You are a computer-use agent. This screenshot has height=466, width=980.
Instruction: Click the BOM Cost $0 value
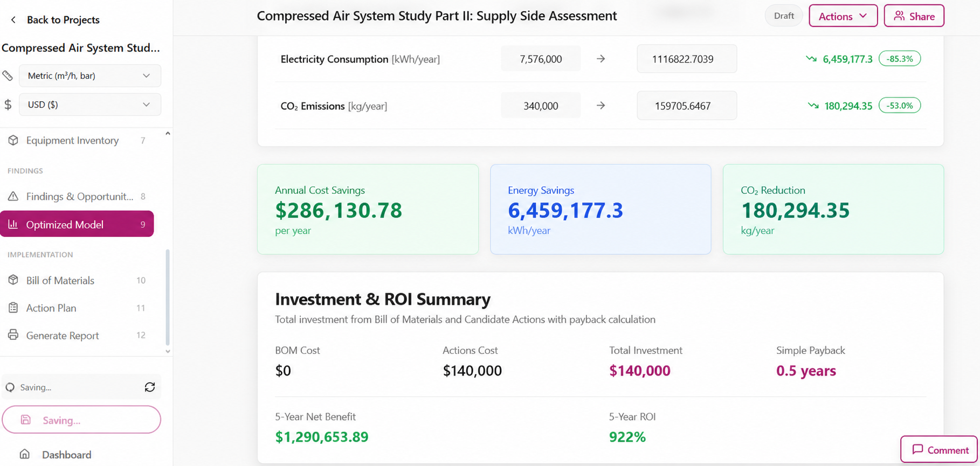(x=283, y=371)
